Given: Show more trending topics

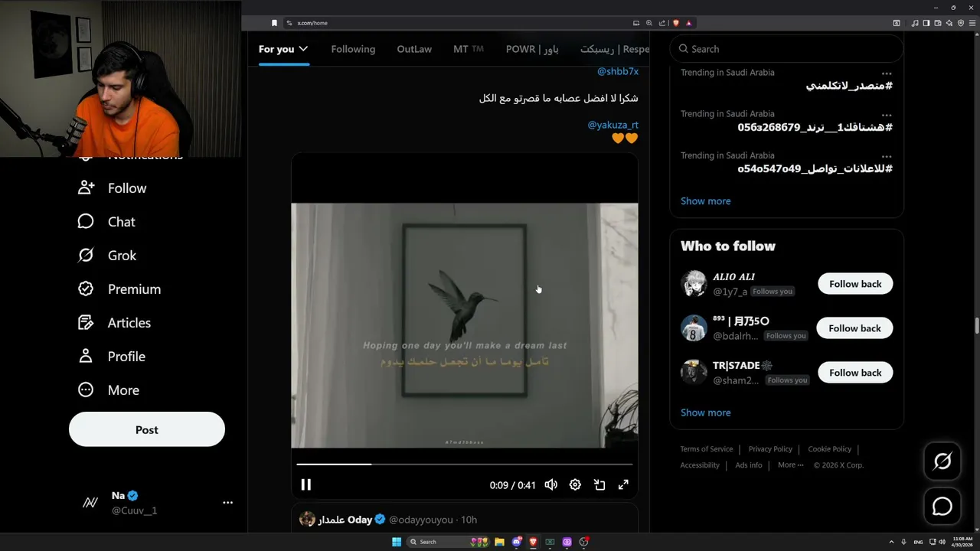Looking at the screenshot, I should point(705,201).
